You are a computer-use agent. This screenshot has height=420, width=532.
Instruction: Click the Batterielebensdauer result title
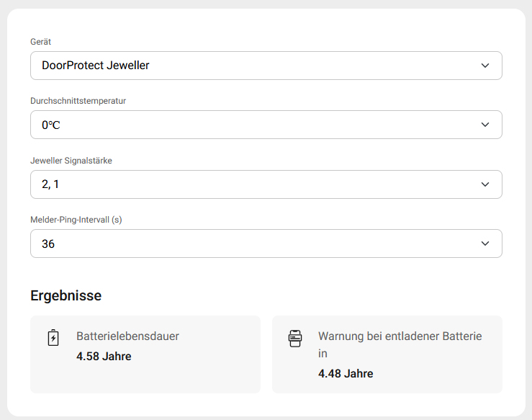pyautogui.click(x=127, y=336)
